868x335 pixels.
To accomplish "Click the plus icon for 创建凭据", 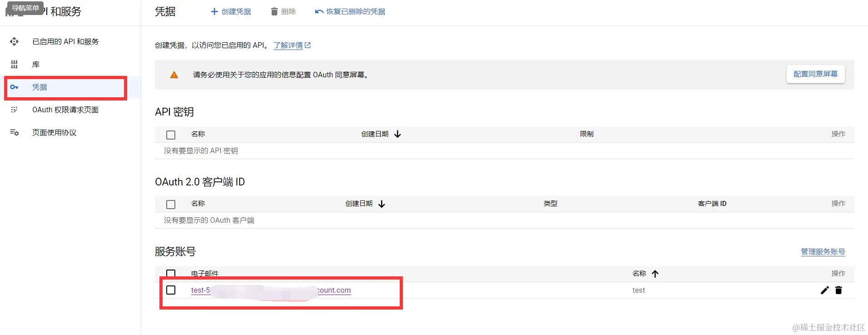I will coord(214,11).
